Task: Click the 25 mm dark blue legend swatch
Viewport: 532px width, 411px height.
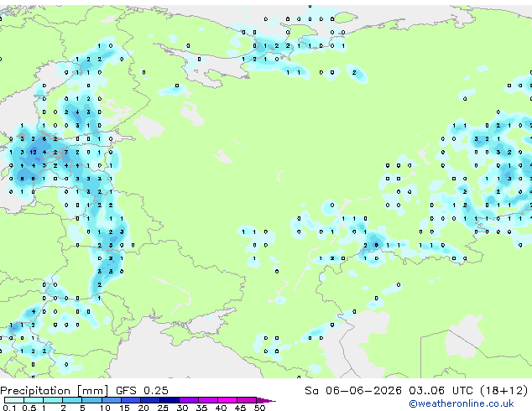Action: coord(170,400)
